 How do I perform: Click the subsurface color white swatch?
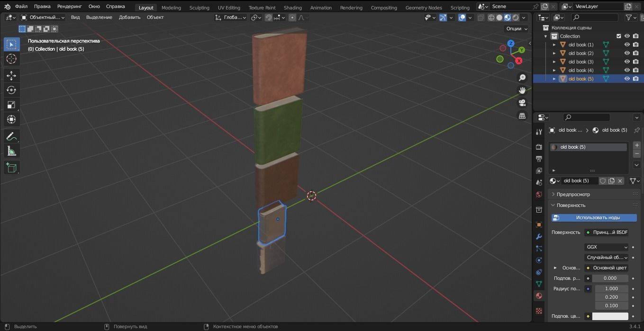pos(610,316)
